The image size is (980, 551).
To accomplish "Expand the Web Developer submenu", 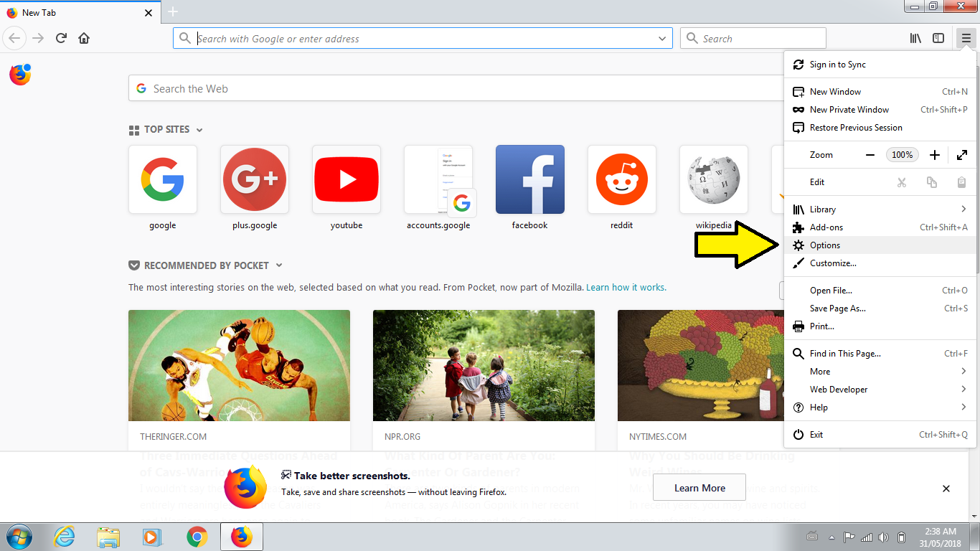I will 880,390.
